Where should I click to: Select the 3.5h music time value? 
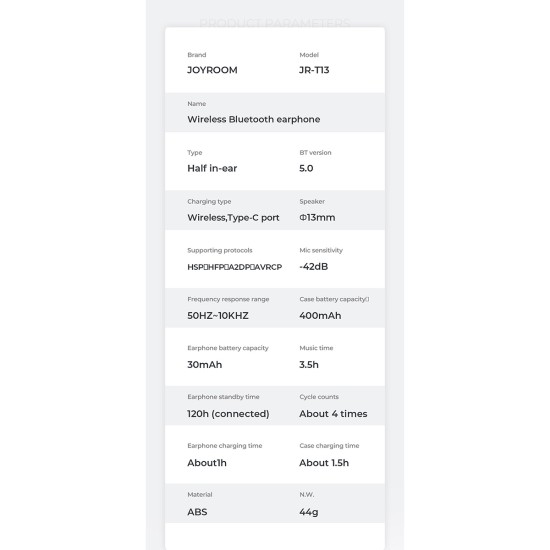309,365
